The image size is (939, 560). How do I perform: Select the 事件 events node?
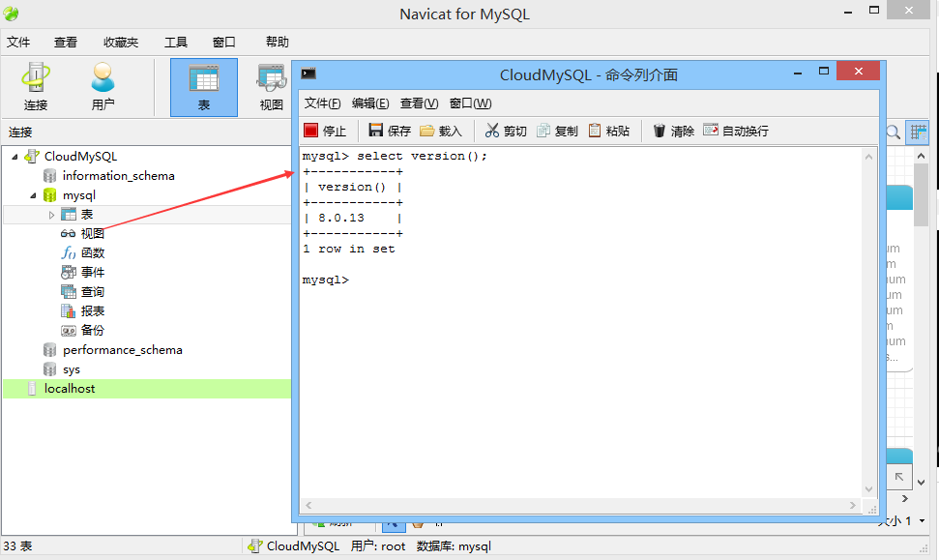[93, 272]
